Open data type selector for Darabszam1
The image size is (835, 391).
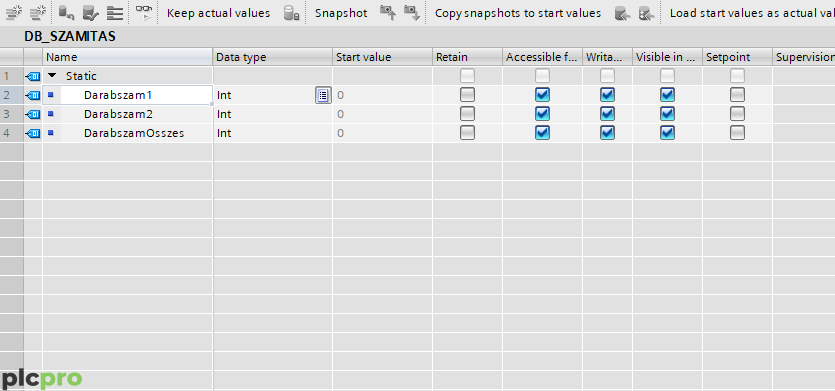[x=323, y=95]
